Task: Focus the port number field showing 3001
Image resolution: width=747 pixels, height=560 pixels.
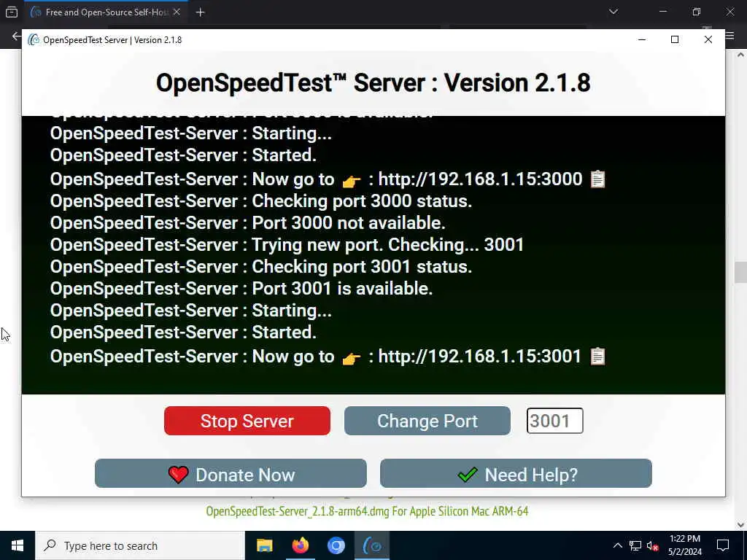Action: click(554, 421)
